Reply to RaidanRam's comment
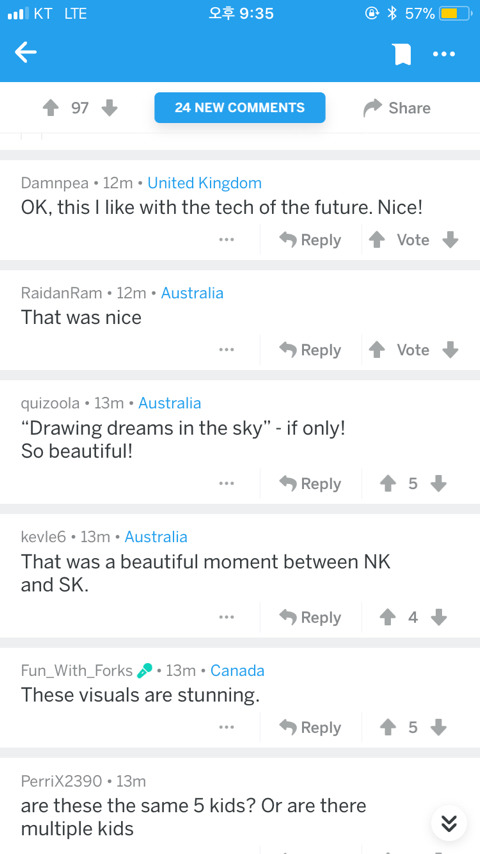This screenshot has height=854, width=480. click(310, 350)
